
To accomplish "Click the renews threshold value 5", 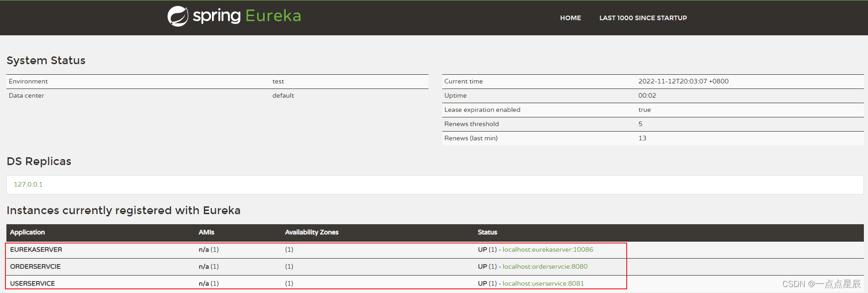I will (640, 124).
